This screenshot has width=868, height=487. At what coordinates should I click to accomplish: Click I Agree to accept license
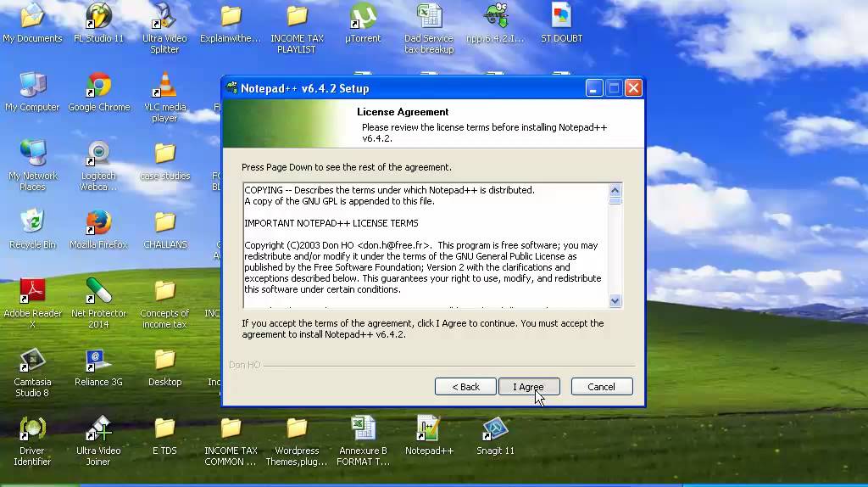[529, 387]
